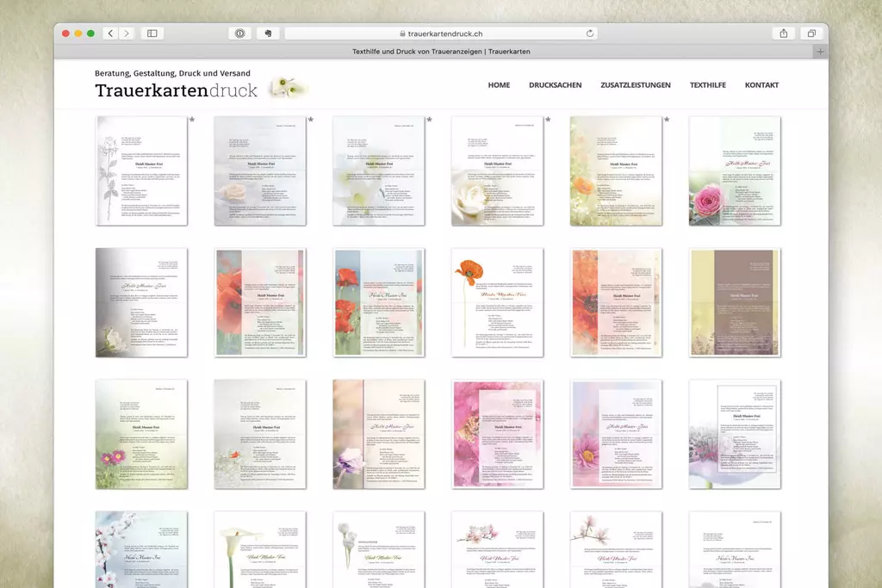Add a new tab with plus button

[820, 52]
